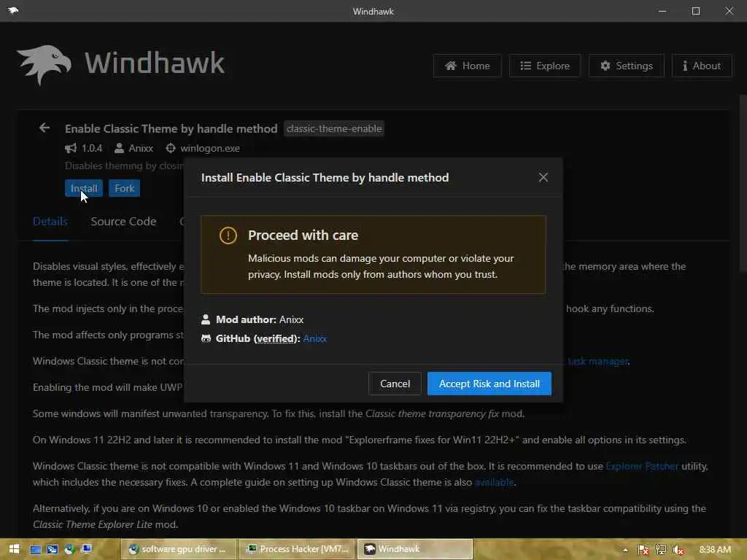Open the Explore mods page

pyautogui.click(x=545, y=66)
